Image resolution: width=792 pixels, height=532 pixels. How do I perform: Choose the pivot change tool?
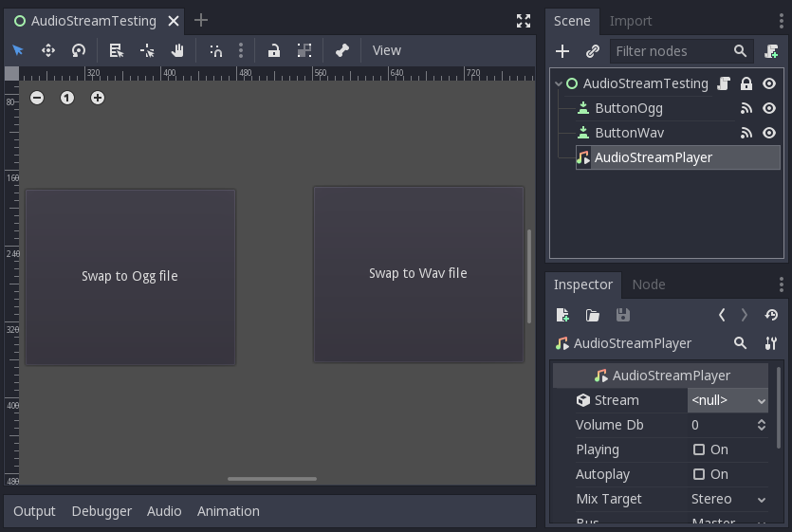pyautogui.click(x=147, y=50)
